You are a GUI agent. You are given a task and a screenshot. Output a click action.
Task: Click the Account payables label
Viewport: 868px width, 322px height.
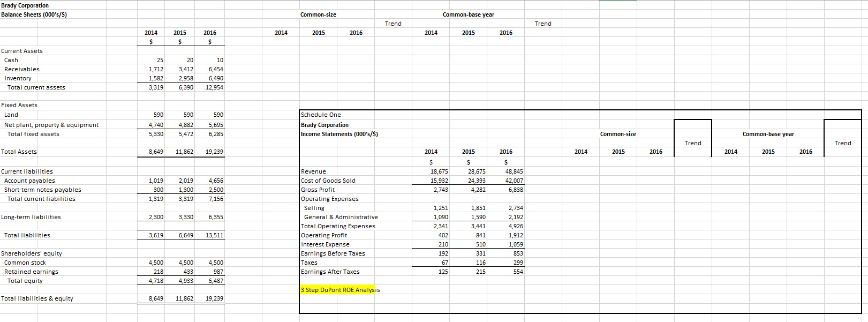(x=29, y=181)
